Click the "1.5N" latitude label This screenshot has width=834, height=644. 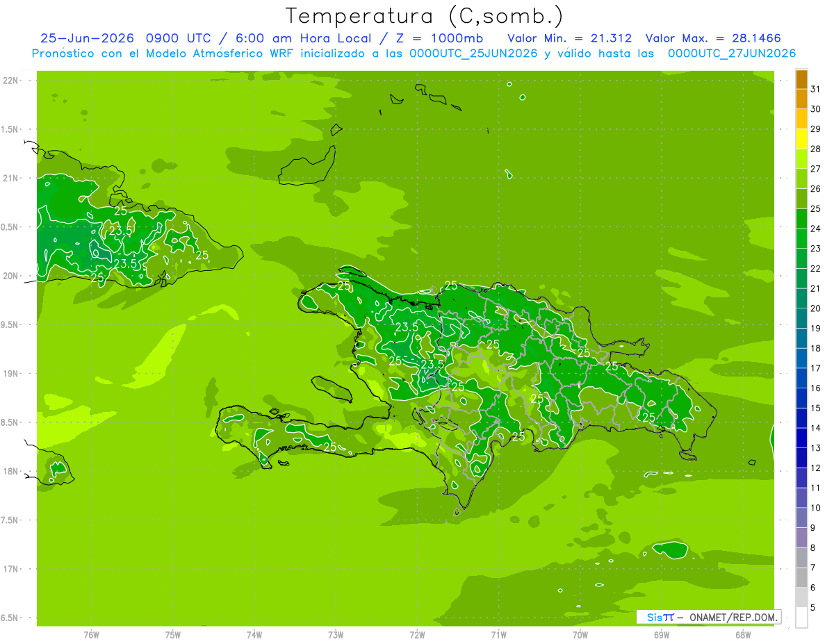point(10,129)
